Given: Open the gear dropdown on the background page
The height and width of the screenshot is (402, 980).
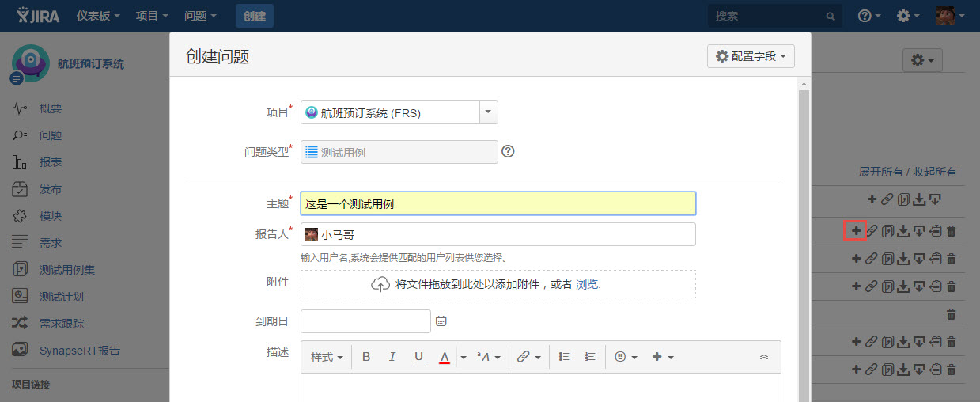Looking at the screenshot, I should coord(922,60).
